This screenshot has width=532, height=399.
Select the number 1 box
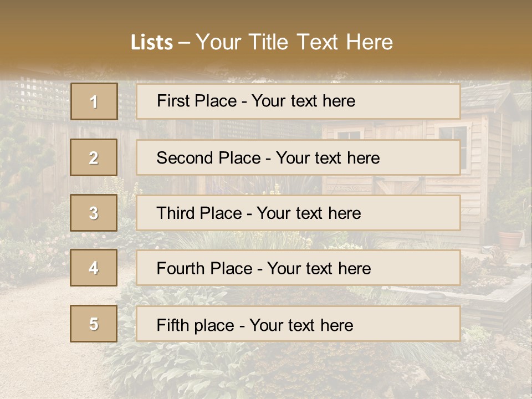tap(94, 101)
